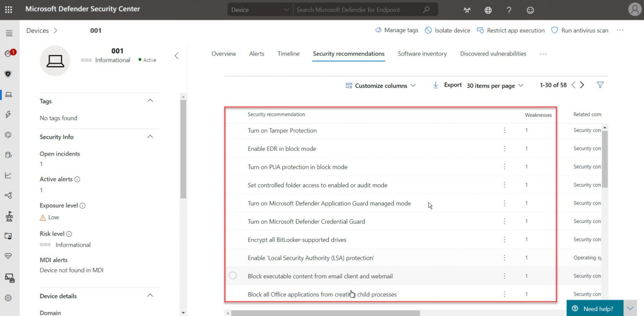The image size is (644, 316).
Task: Open Reports using the chart sidebar icon
Action: click(x=9, y=175)
